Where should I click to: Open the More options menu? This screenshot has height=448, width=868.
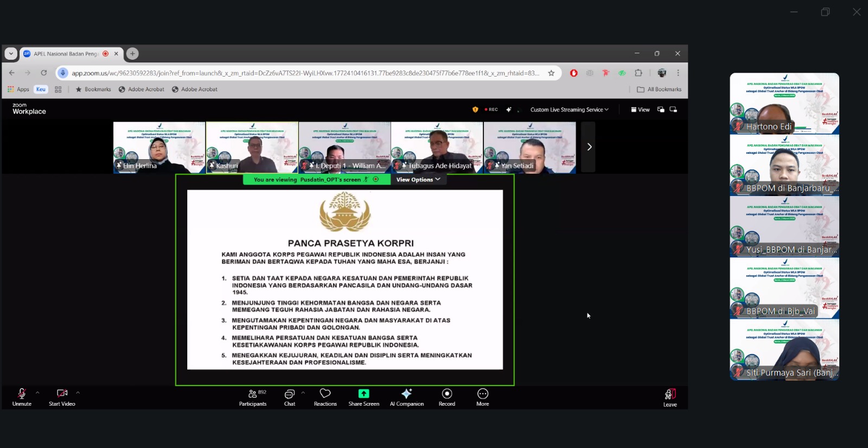[482, 397]
